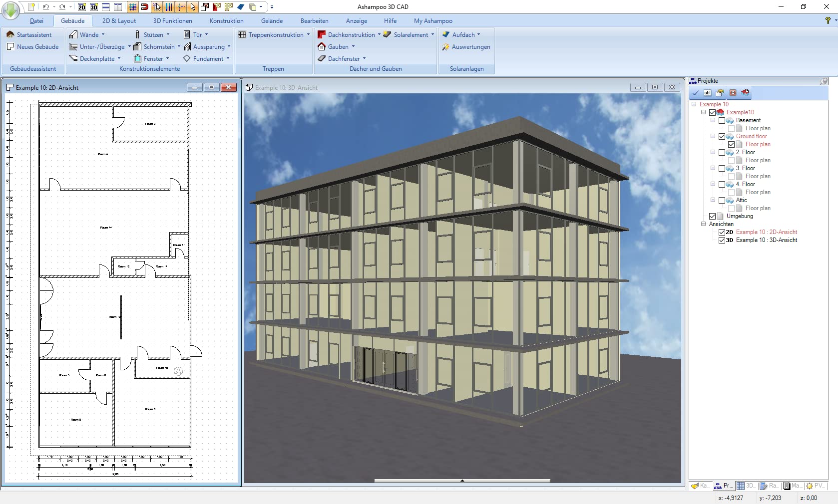Click the 'abl' rename icon in Projekte panel

707,93
